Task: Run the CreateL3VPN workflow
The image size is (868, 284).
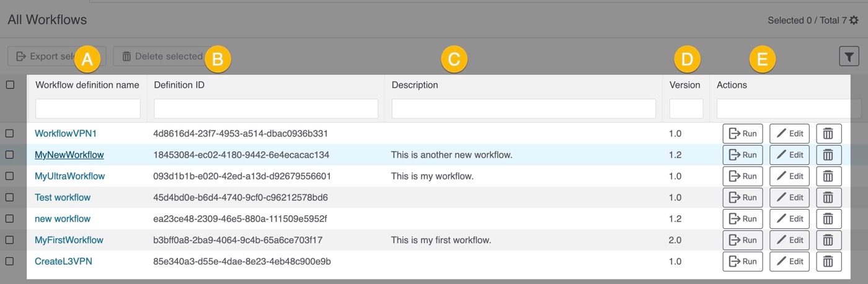Action: pyautogui.click(x=743, y=261)
